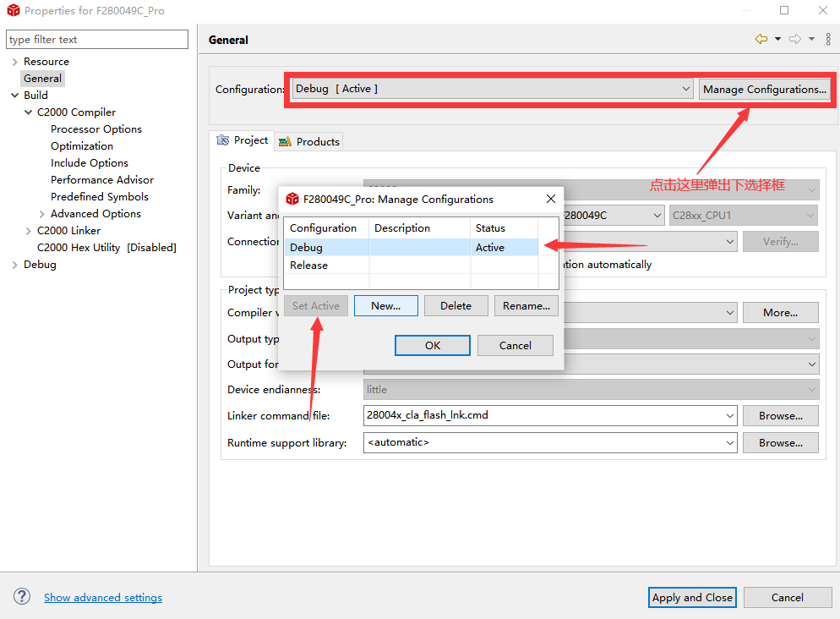Click the back navigation arrow icon
The image size is (840, 619).
[x=761, y=39]
